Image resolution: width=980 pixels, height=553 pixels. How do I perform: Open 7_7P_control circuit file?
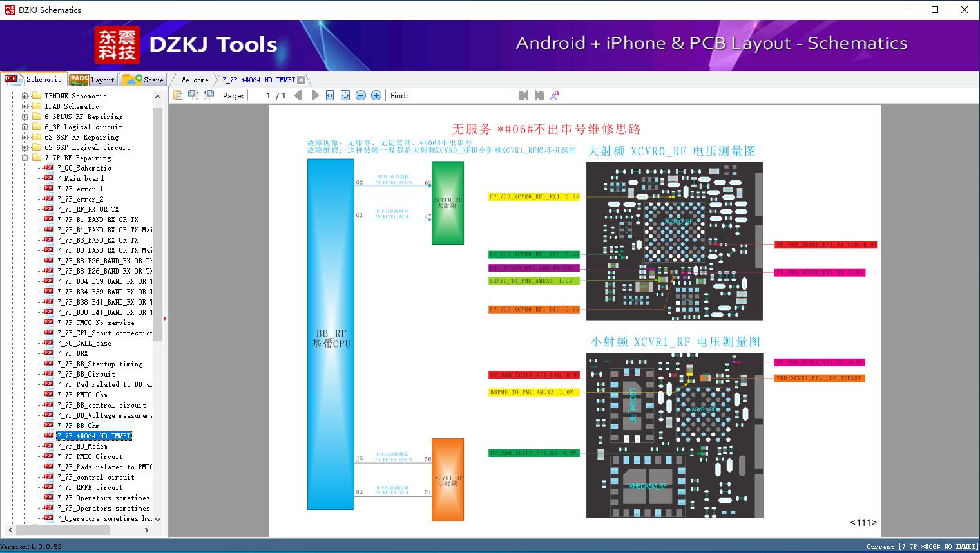95,477
